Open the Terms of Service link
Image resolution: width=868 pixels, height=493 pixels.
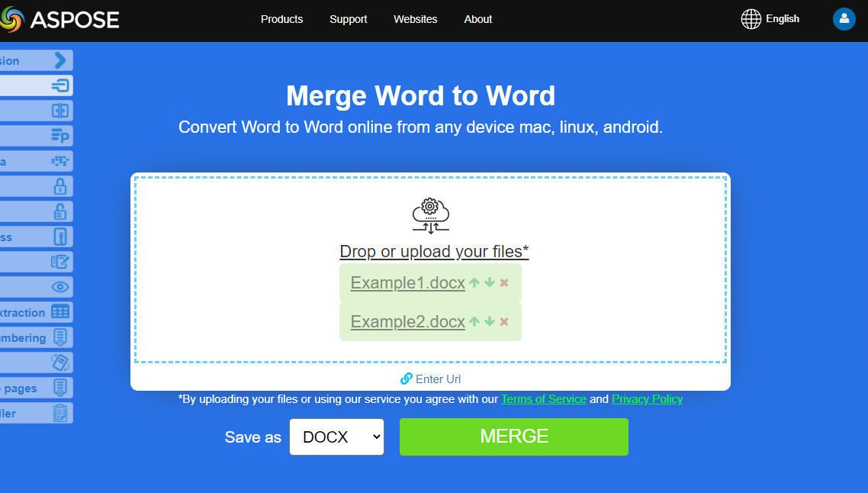543,399
